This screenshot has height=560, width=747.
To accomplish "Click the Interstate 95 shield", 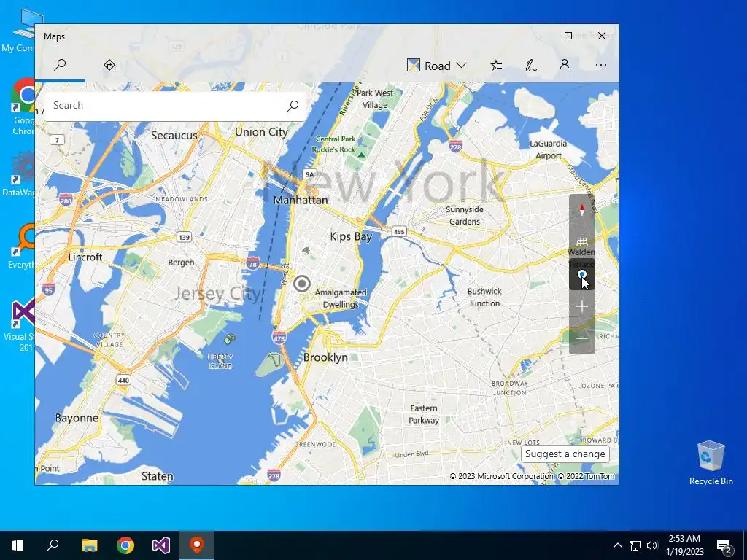I will (x=48, y=289).
